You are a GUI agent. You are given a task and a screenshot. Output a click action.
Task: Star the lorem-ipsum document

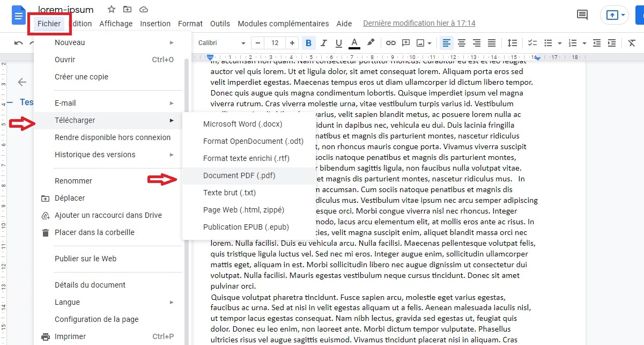pyautogui.click(x=110, y=9)
